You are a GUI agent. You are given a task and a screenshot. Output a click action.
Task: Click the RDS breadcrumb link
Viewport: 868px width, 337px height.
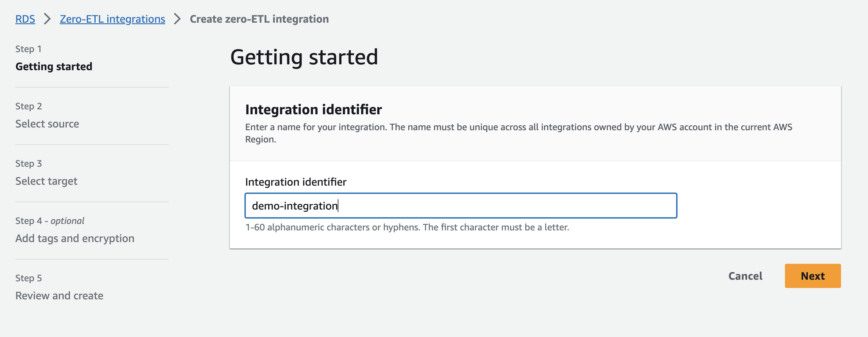tap(25, 19)
